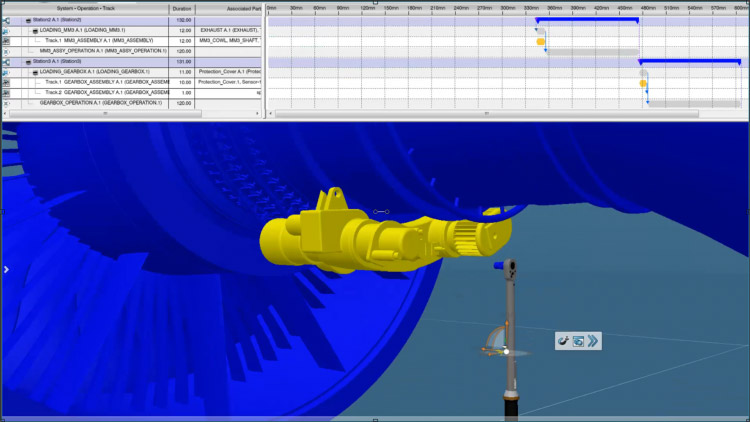Click the Duration column header
The height and width of the screenshot is (422, 750).
pos(181,8)
